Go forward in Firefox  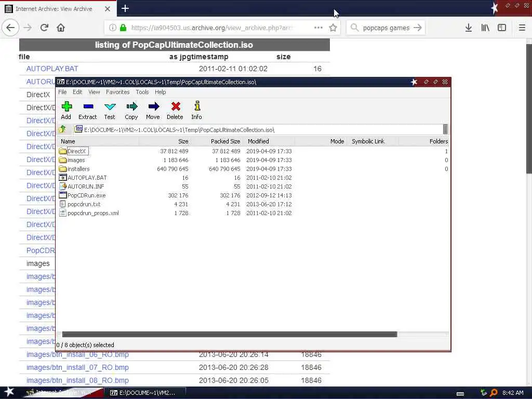pos(28,28)
